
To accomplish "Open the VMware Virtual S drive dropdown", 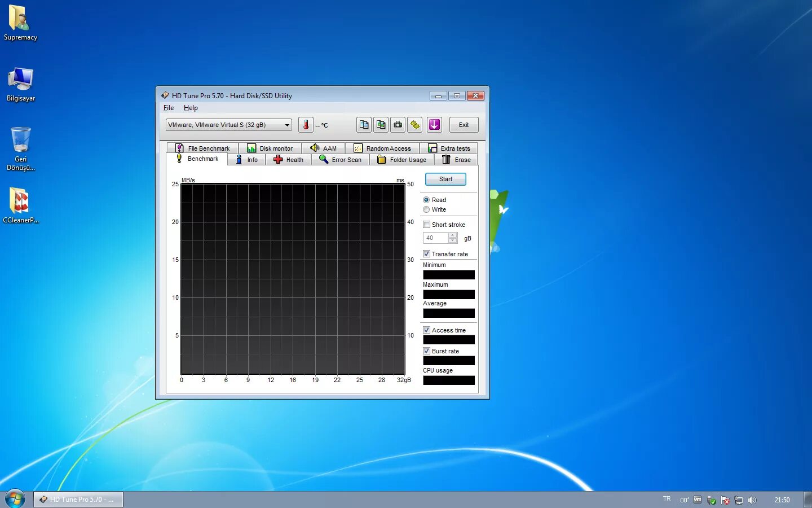I will pyautogui.click(x=229, y=125).
